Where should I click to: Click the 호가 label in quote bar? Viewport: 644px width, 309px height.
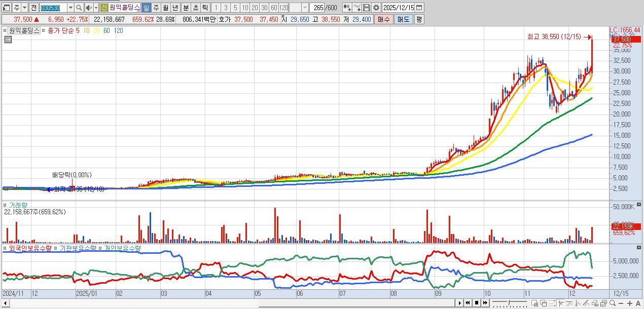pyautogui.click(x=224, y=19)
